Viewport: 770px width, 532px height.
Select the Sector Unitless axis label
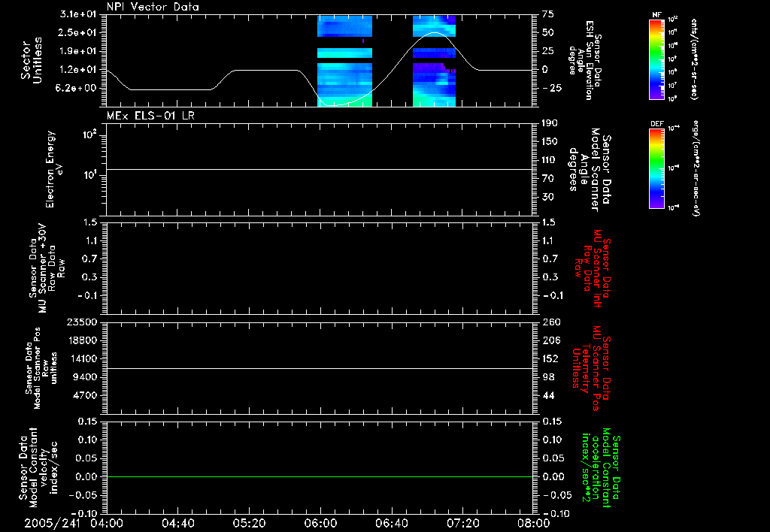(x=32, y=60)
